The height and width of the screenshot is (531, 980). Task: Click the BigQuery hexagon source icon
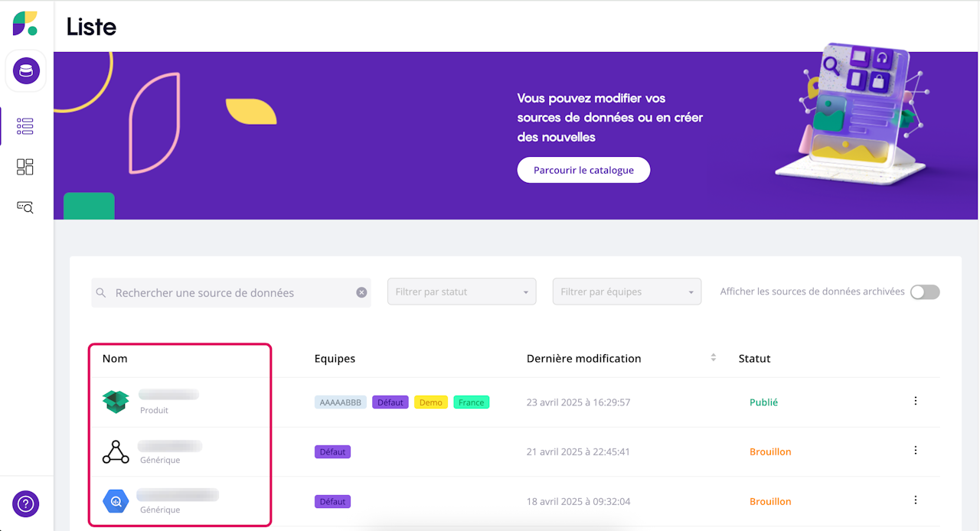(116, 501)
